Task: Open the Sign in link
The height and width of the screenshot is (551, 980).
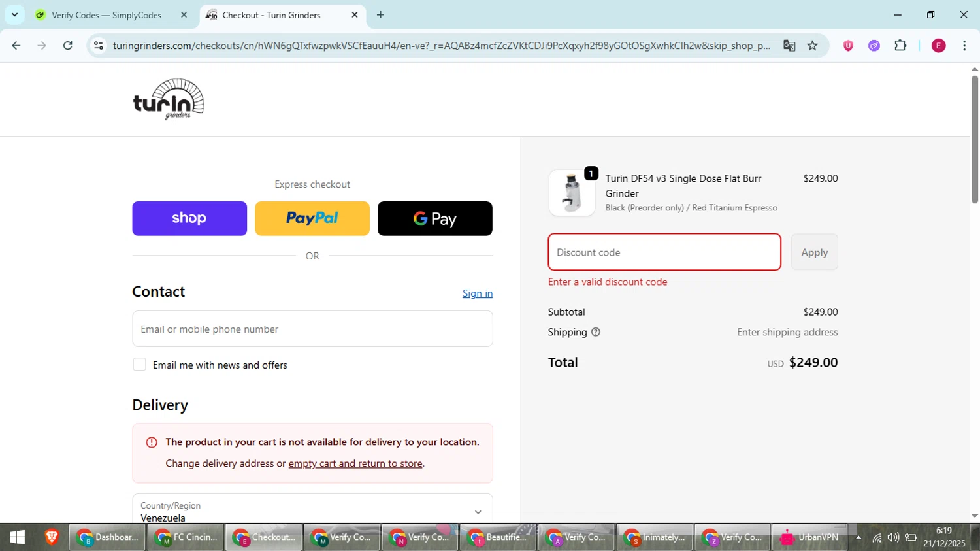Action: (x=478, y=293)
